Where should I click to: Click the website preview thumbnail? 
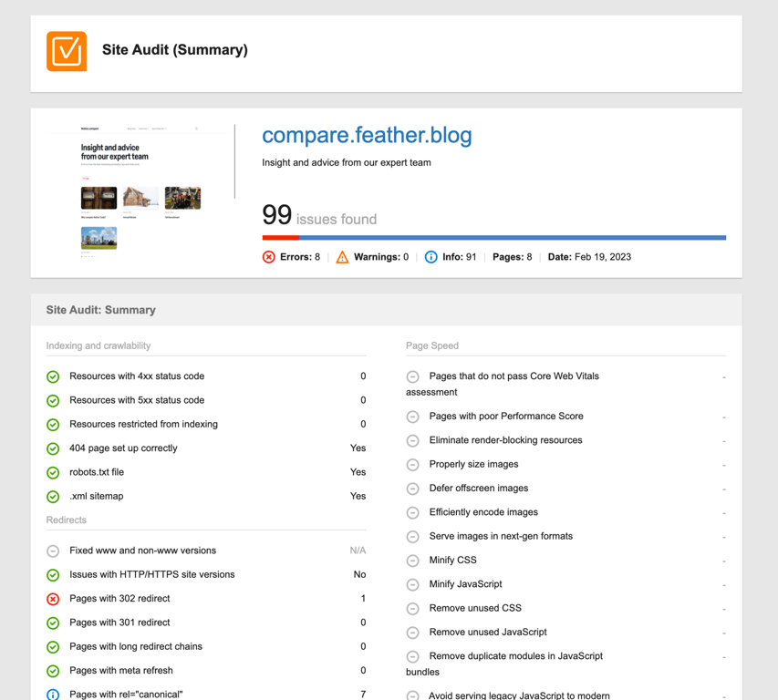point(140,190)
